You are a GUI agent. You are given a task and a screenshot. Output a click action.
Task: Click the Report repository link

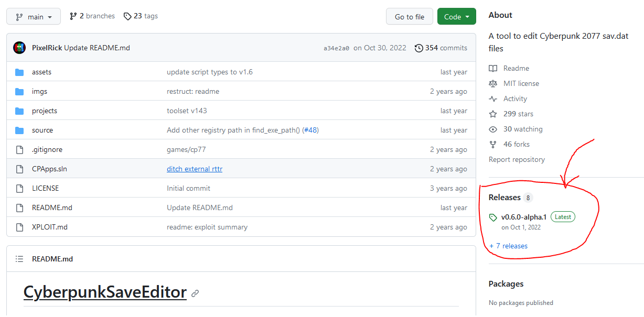tap(517, 160)
